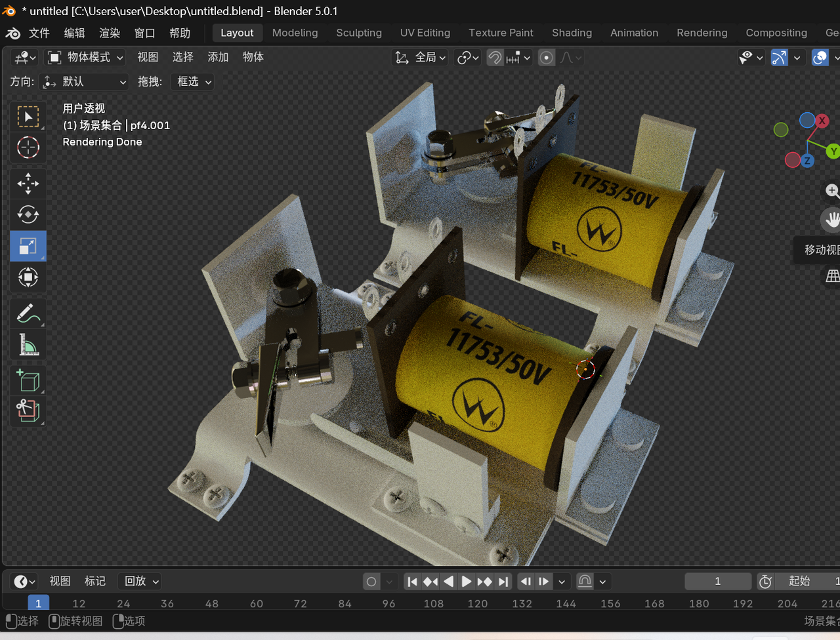Select the Add Cube tool
Screen dimensions: 840x640
pos(28,380)
